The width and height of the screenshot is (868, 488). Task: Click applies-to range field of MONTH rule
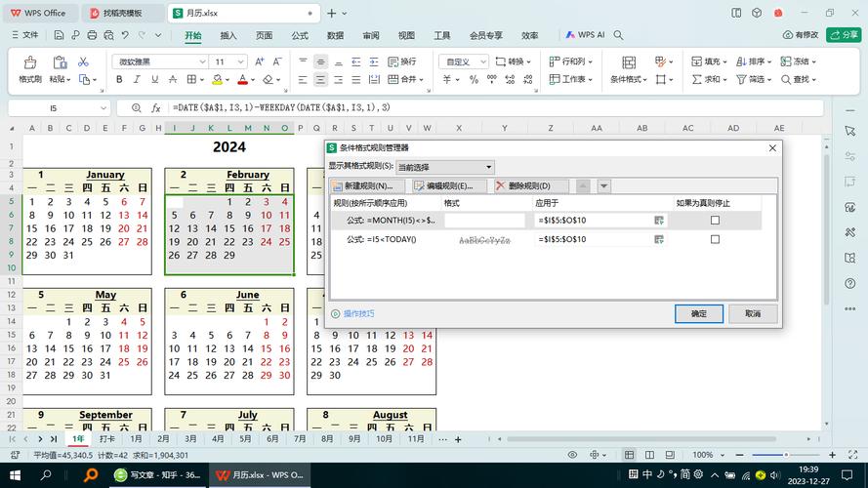(594, 221)
